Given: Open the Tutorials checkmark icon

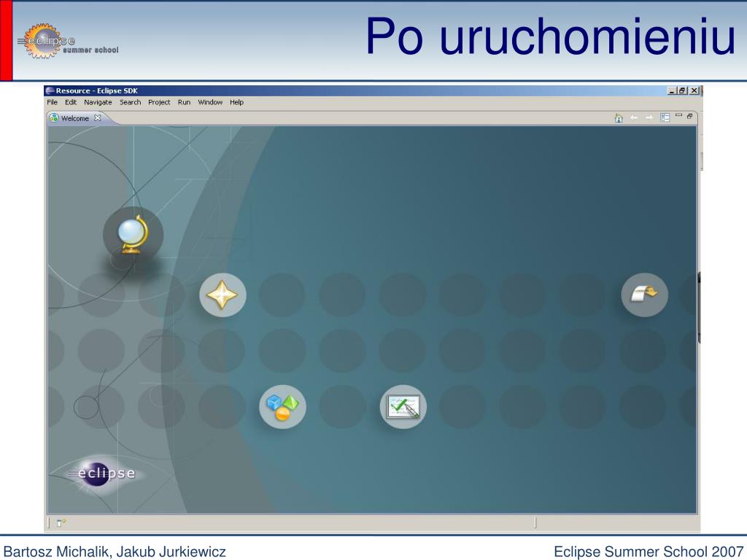Looking at the screenshot, I should coord(403,407).
